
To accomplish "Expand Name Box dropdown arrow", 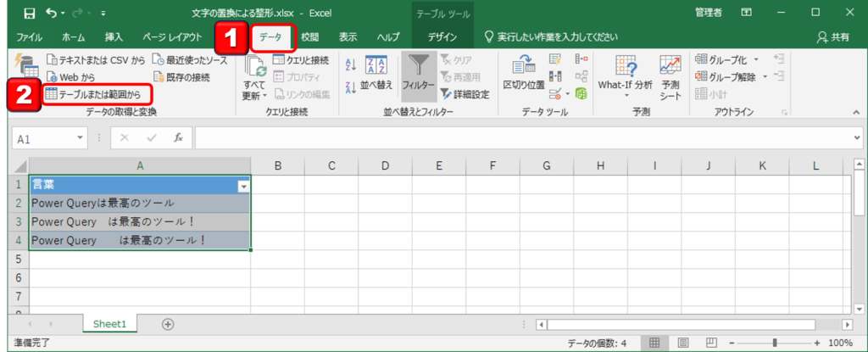I will [x=81, y=138].
